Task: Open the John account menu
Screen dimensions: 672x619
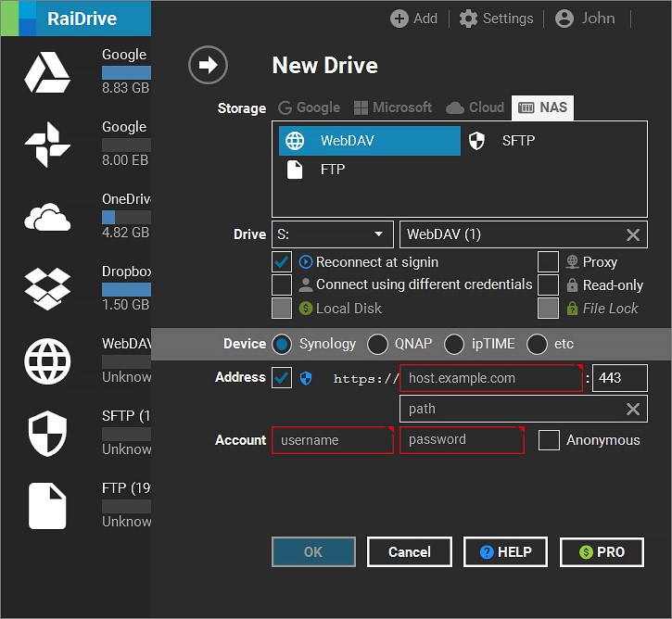Action: pos(585,19)
